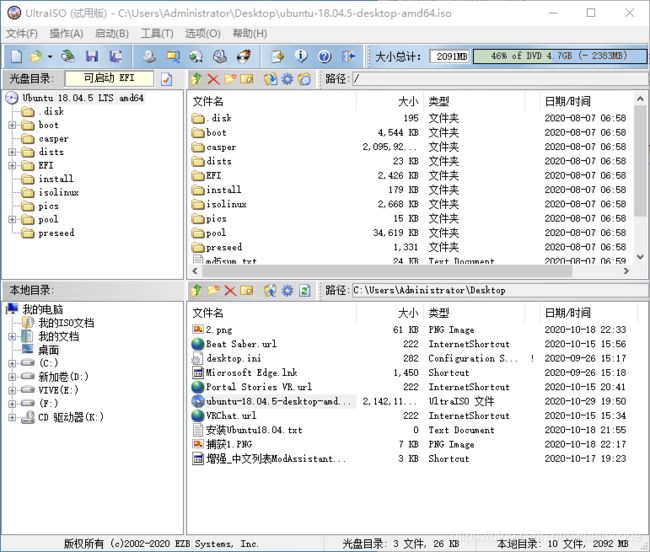Click the Add files icon in local toolbar

[270, 291]
